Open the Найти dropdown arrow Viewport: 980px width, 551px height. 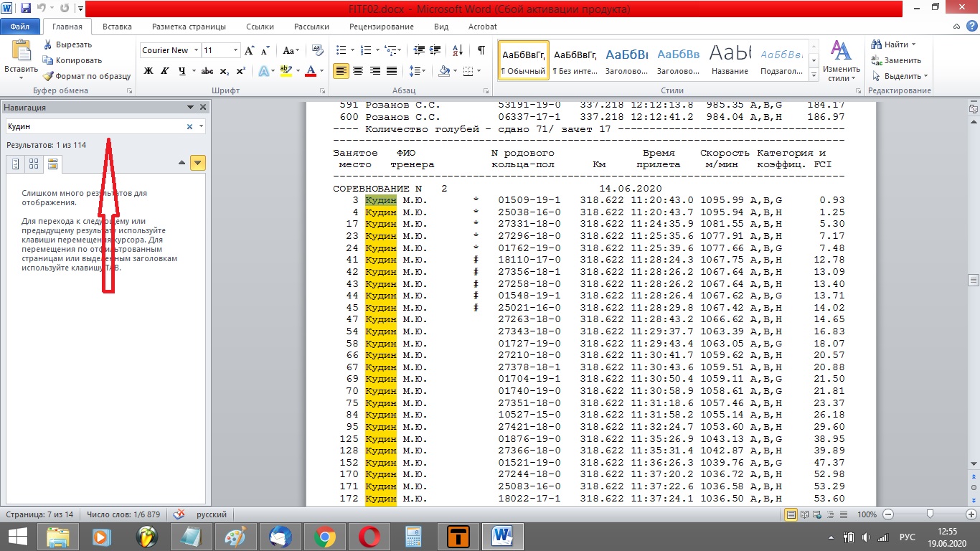[913, 44]
